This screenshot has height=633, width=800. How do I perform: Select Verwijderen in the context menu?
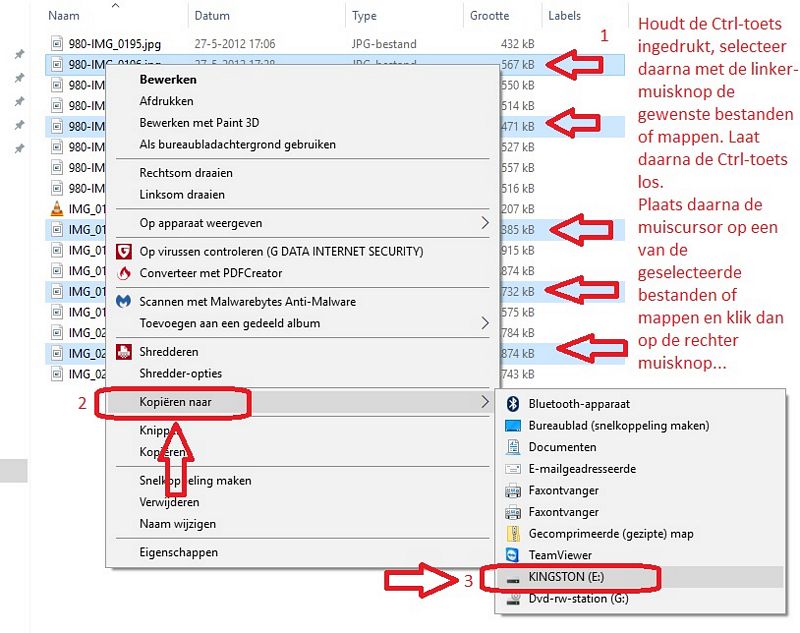[169, 502]
